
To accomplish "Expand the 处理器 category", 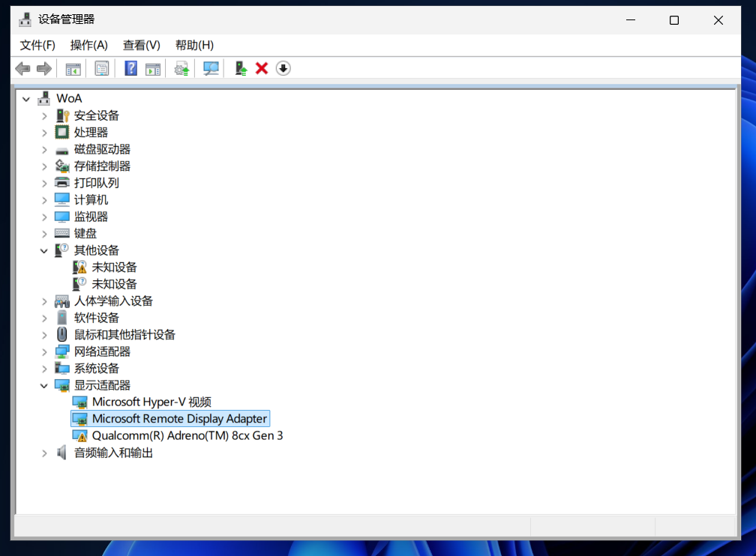I will [x=44, y=133].
